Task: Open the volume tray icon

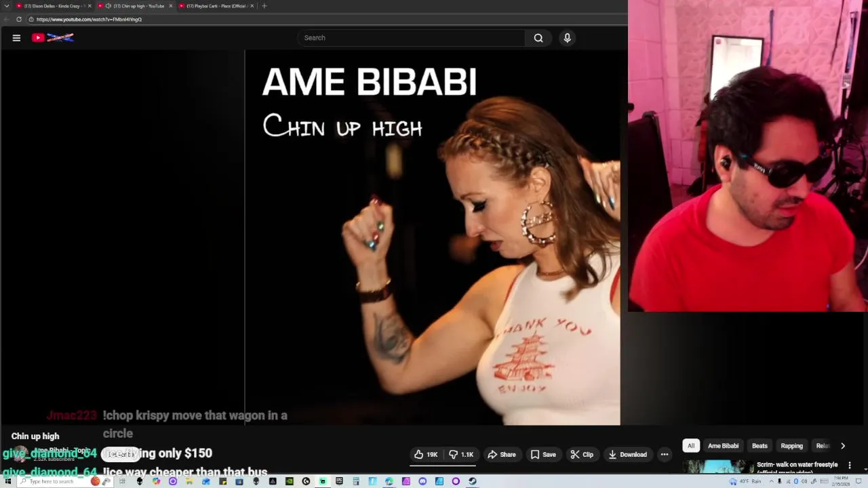Action: coord(804,481)
